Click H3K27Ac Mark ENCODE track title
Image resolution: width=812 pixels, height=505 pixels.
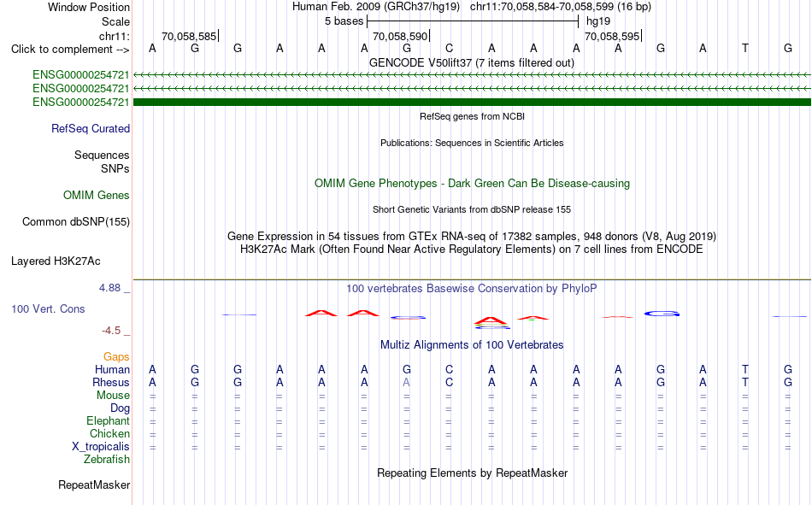pos(472,250)
